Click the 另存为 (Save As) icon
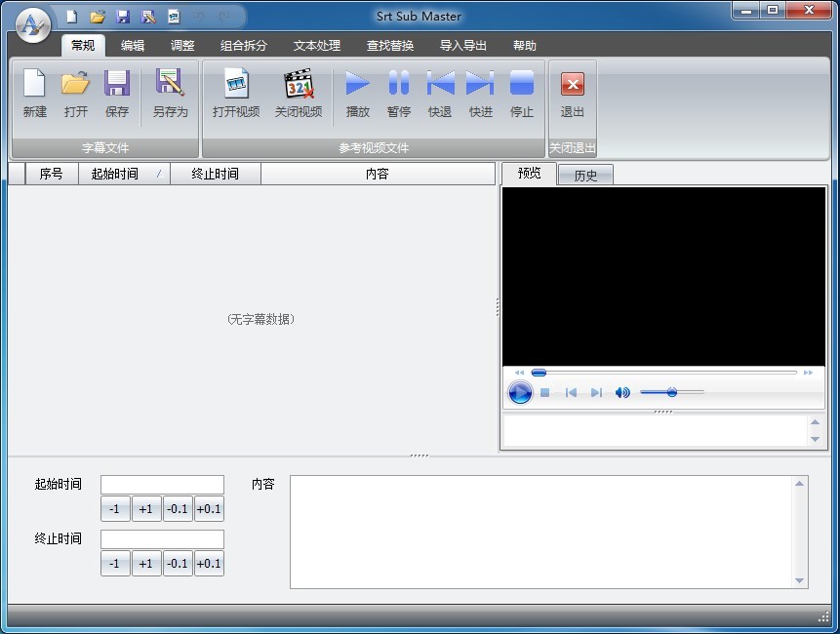Image resolution: width=840 pixels, height=634 pixels. pos(170,94)
